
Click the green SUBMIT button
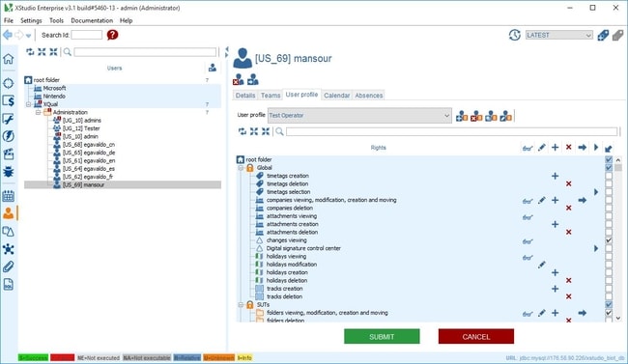click(382, 336)
